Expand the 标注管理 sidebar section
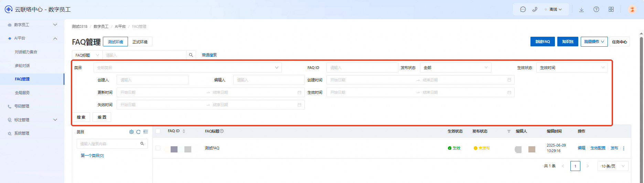This screenshot has width=644, height=183. click(x=55, y=120)
